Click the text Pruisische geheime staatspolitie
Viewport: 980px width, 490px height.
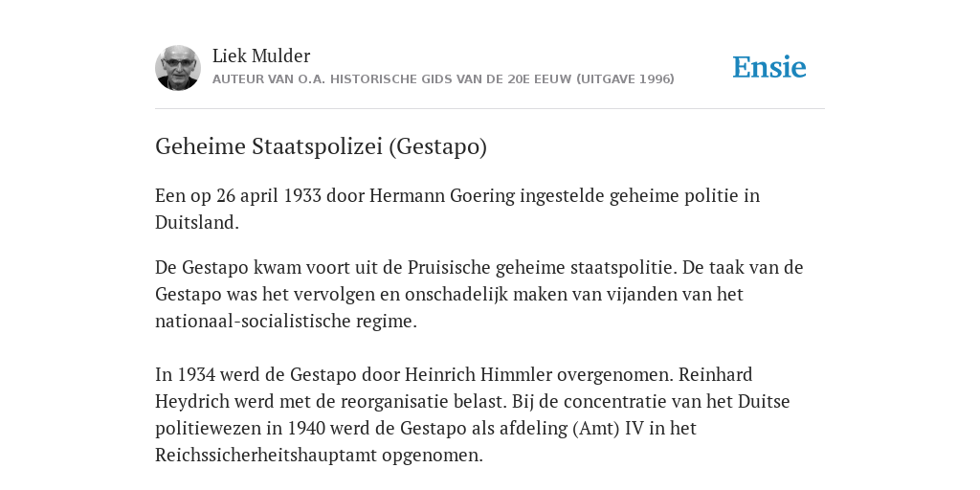pyautogui.click(x=542, y=268)
